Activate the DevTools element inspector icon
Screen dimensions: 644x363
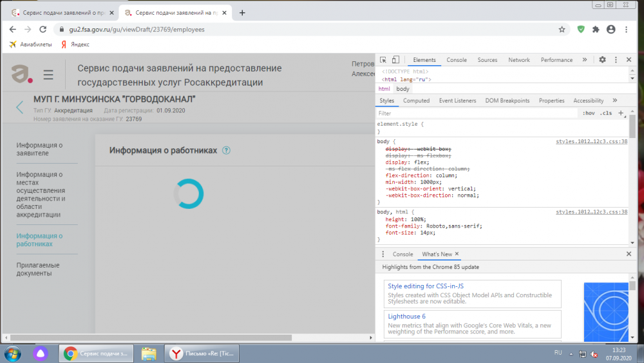click(383, 60)
